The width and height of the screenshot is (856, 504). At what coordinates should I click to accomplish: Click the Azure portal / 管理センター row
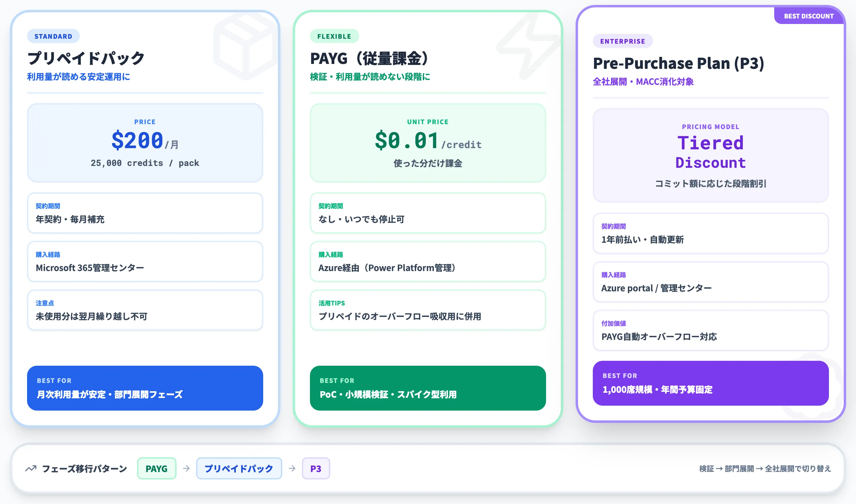[x=711, y=282]
